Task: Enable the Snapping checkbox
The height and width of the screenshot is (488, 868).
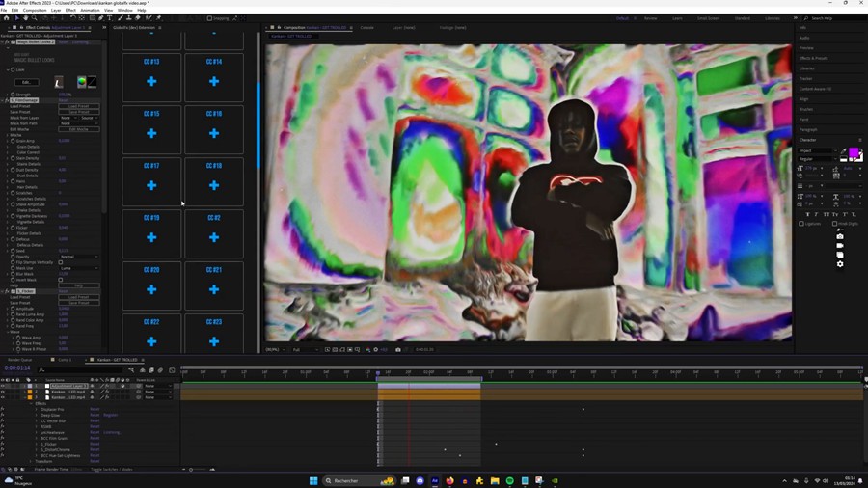Action: pyautogui.click(x=209, y=17)
